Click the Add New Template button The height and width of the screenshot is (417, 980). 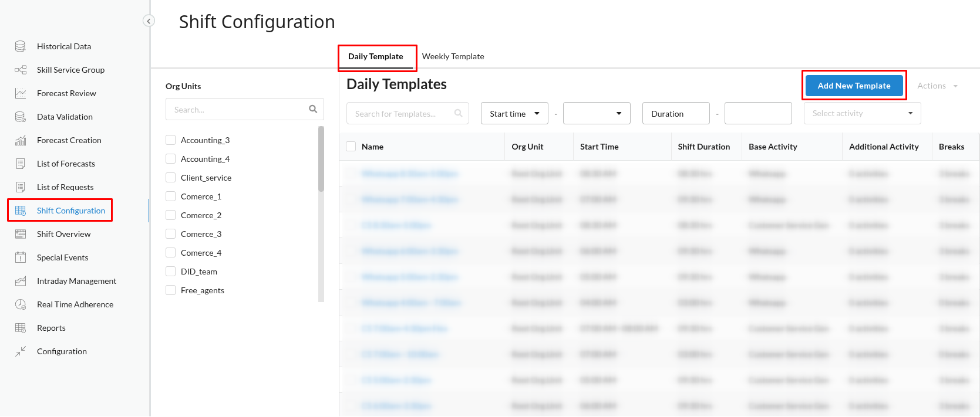tap(854, 86)
